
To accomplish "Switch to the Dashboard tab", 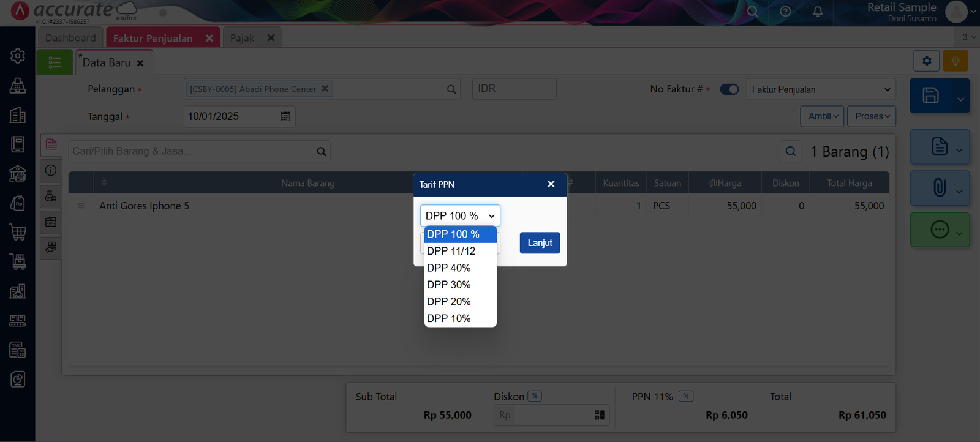I will [70, 38].
